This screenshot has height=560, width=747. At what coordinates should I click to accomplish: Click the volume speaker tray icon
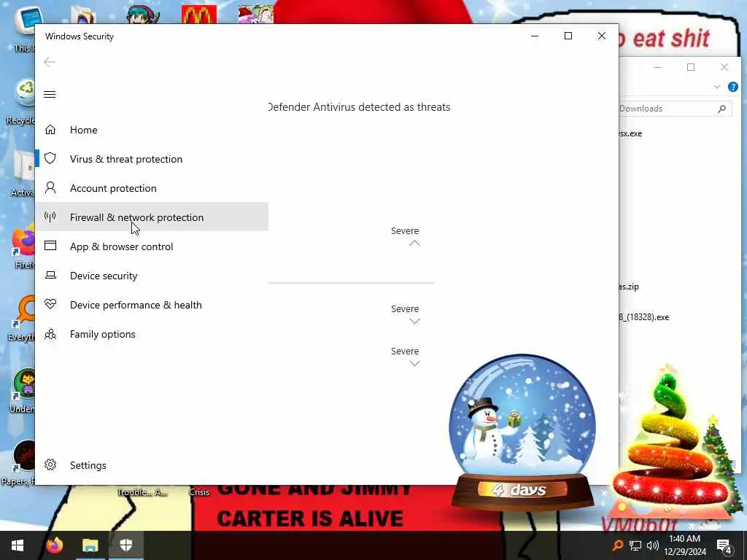pyautogui.click(x=653, y=545)
